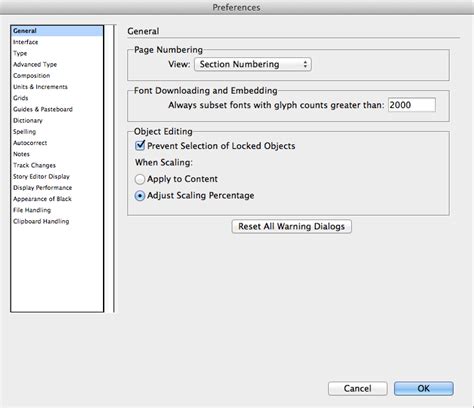Viewport: 474px width, 408px height.
Task: Click the glyph count field showing 2000
Action: (412, 105)
